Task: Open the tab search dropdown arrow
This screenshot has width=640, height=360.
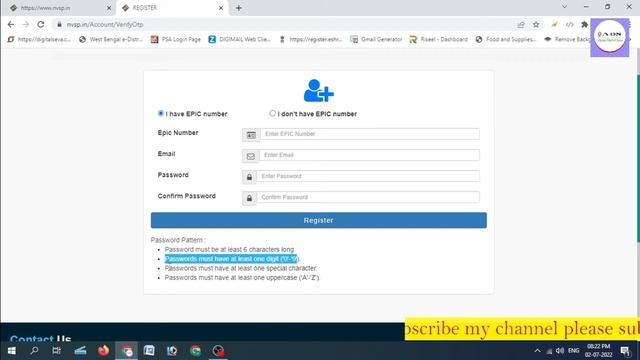Action: click(564, 7)
